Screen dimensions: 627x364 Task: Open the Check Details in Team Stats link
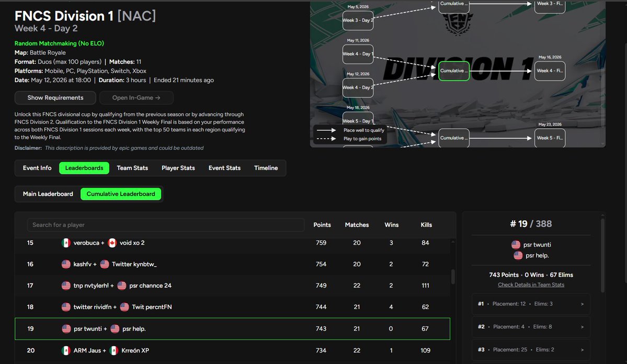(x=531, y=285)
